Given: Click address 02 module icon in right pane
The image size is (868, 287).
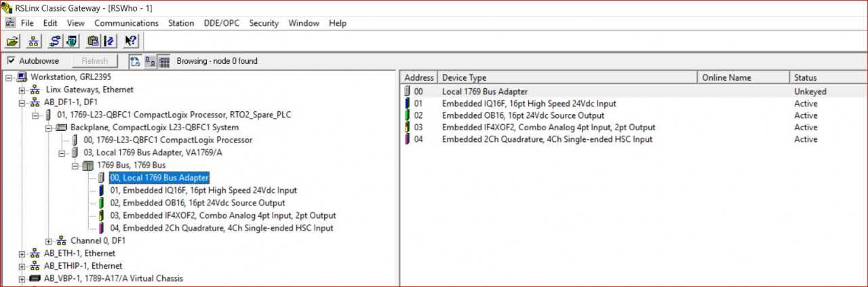Looking at the screenshot, I should click(407, 115).
